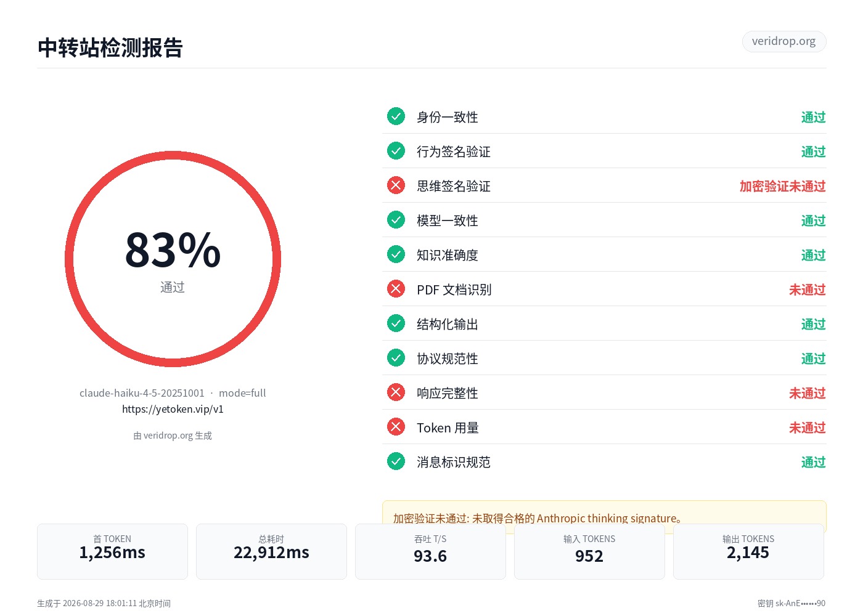
Task: Click the red X icon beside 思维签名验证
Action: [x=396, y=185]
